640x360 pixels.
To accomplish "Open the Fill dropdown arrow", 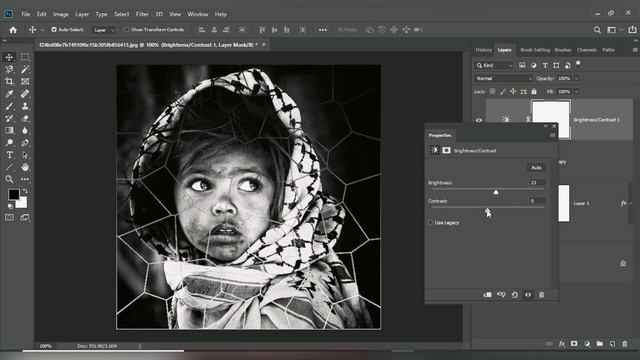I will tap(576, 91).
